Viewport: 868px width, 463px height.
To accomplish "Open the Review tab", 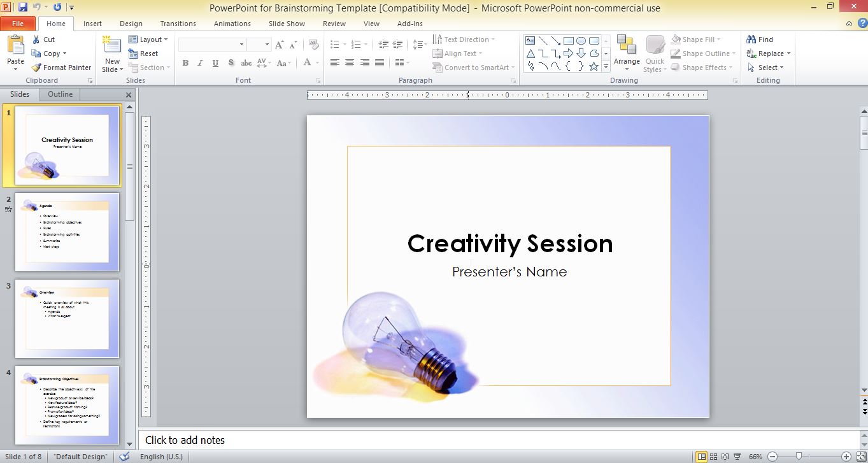I will click(x=334, y=24).
